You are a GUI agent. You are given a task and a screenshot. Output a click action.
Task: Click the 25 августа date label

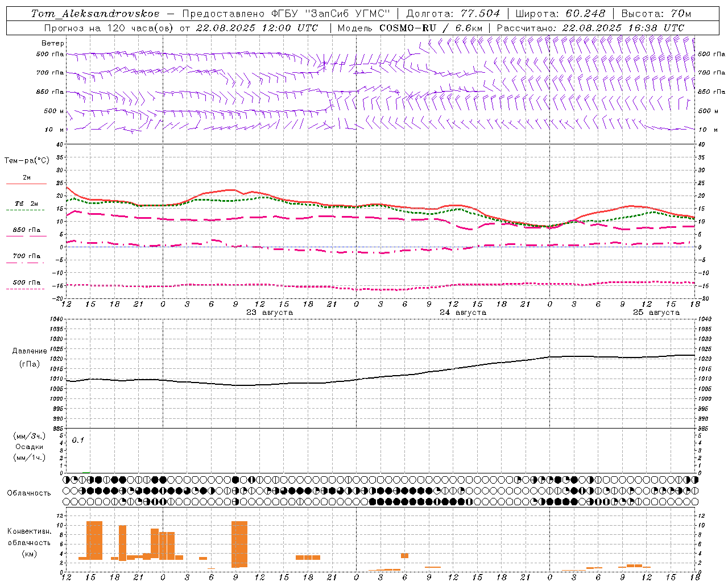[x=656, y=313]
